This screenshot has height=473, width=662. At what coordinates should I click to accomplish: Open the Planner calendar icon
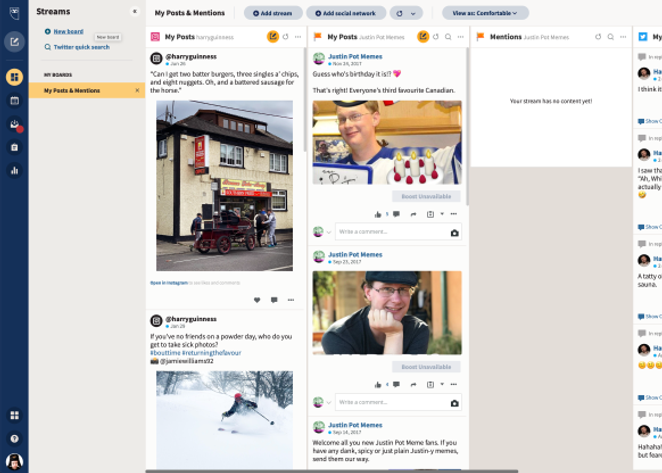[14, 101]
